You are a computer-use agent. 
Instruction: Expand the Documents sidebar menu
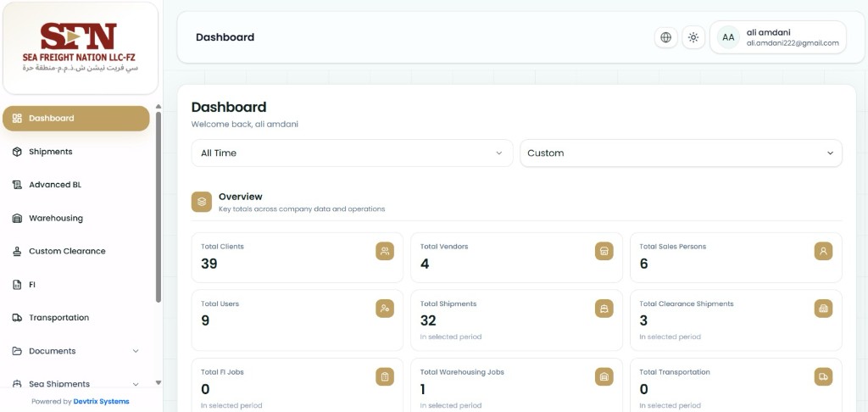(75, 351)
